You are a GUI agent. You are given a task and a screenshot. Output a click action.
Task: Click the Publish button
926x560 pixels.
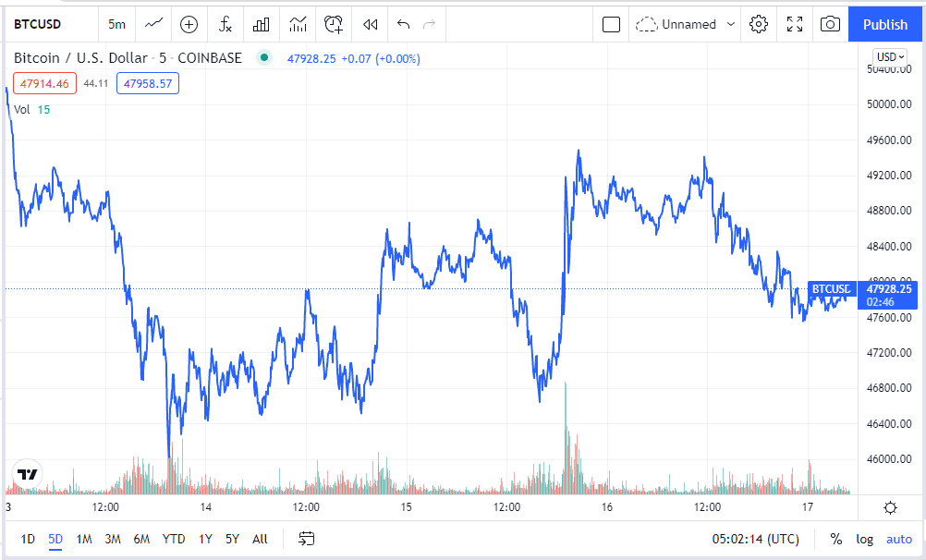[884, 24]
